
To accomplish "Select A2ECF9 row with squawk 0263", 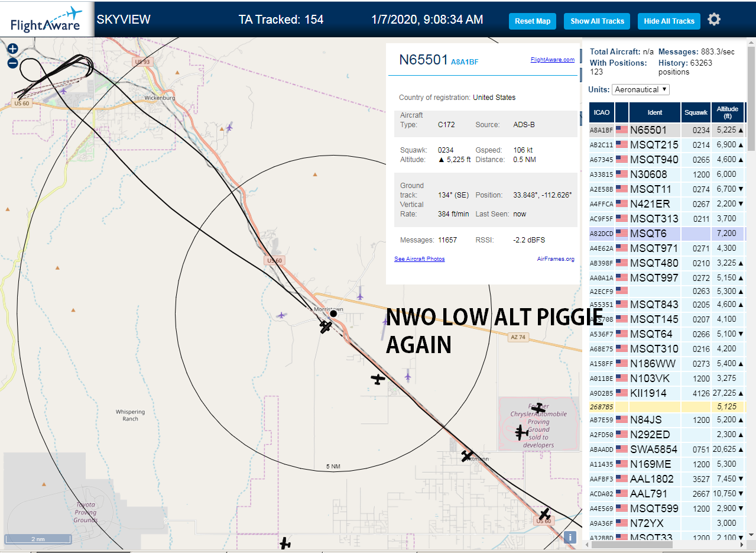I will (667, 291).
